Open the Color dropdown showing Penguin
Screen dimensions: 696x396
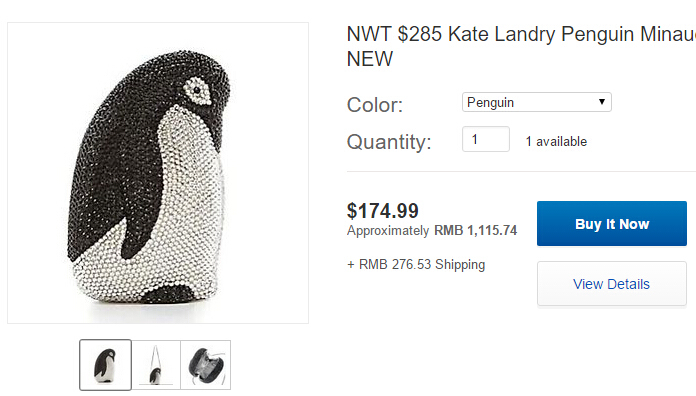(x=537, y=102)
